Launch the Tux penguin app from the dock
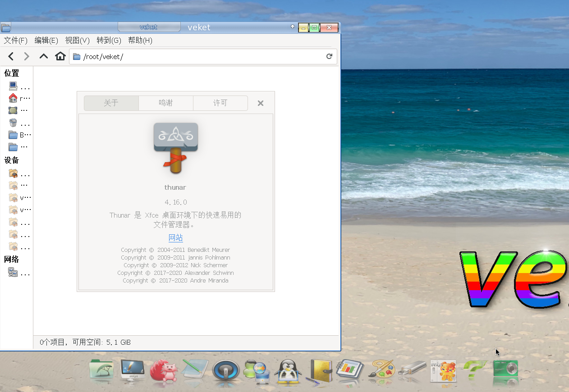The width and height of the screenshot is (569, 392). [288, 371]
